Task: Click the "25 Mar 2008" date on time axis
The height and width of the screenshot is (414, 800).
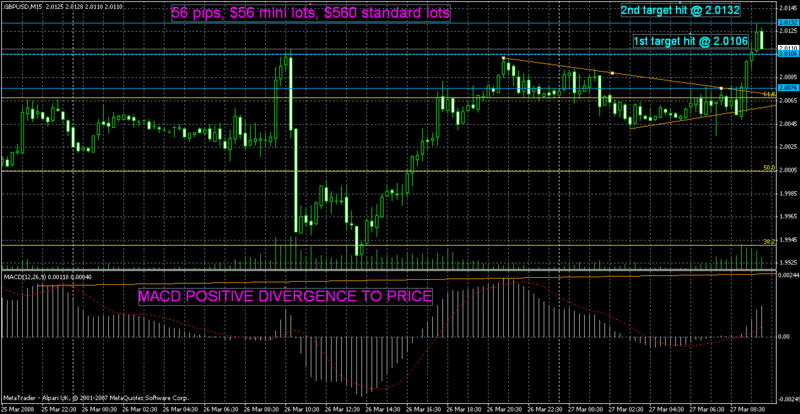Action: [x=18, y=409]
